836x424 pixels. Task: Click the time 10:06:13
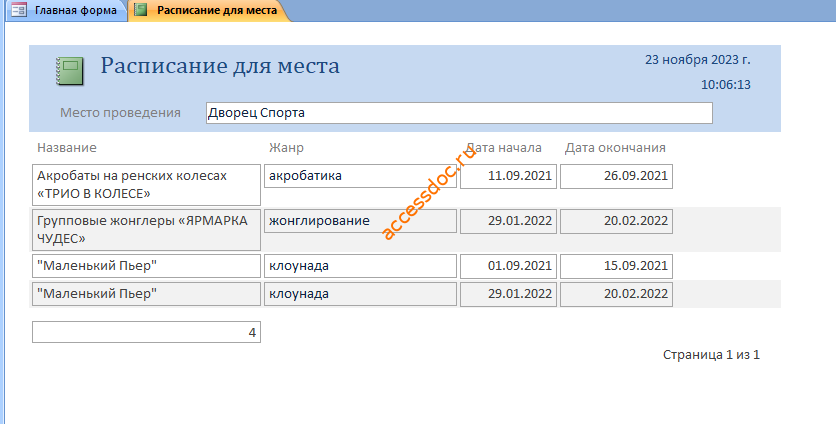point(725,84)
